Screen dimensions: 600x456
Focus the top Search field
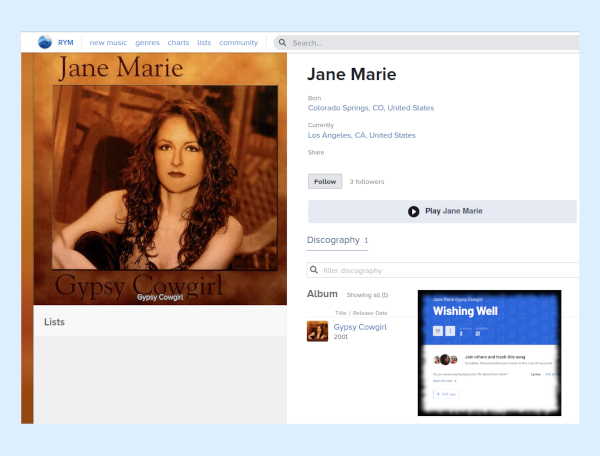click(426, 43)
